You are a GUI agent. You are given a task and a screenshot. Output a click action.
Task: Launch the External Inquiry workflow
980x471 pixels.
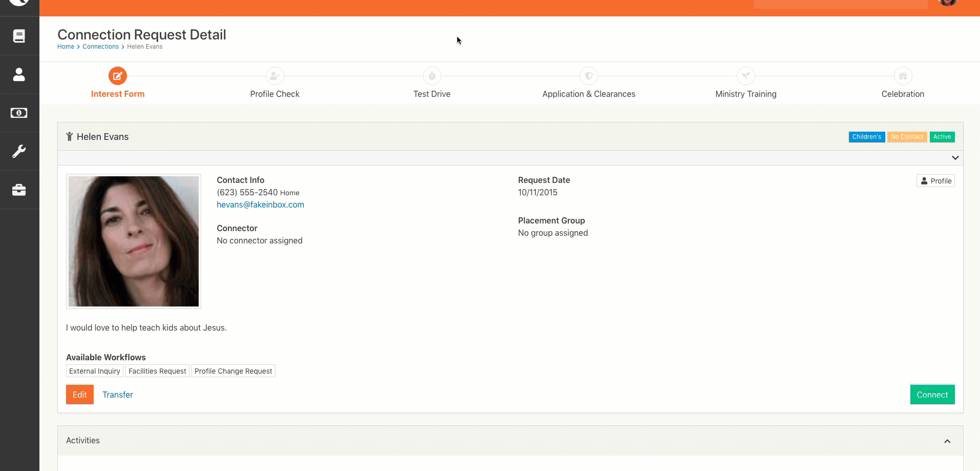point(95,371)
